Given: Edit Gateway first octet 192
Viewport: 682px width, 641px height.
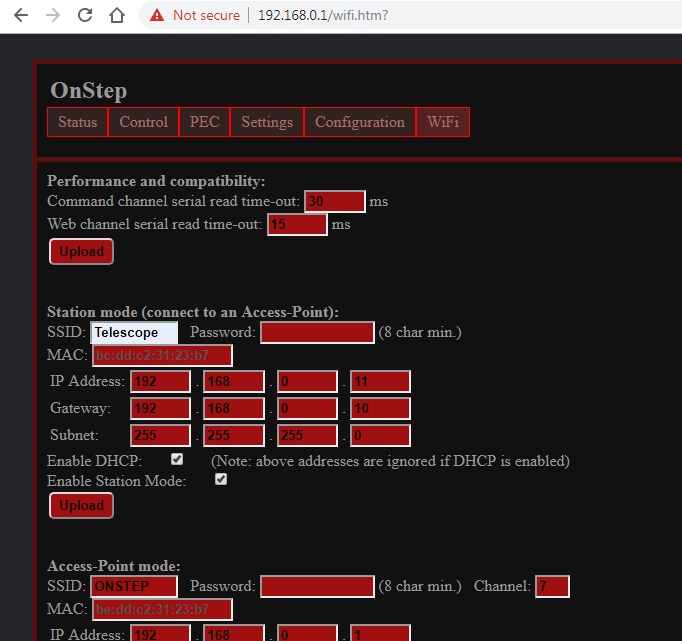Looking at the screenshot, I should pyautogui.click(x=160, y=408).
